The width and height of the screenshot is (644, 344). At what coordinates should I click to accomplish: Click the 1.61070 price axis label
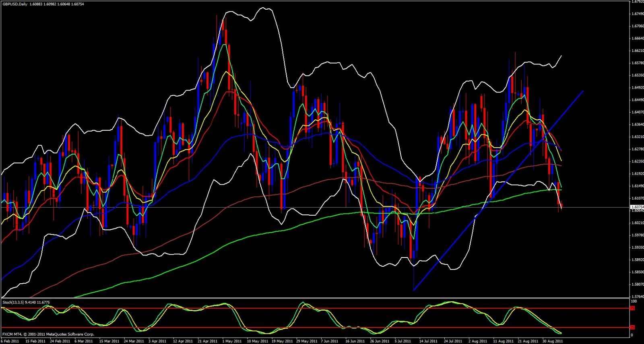pos(637,198)
